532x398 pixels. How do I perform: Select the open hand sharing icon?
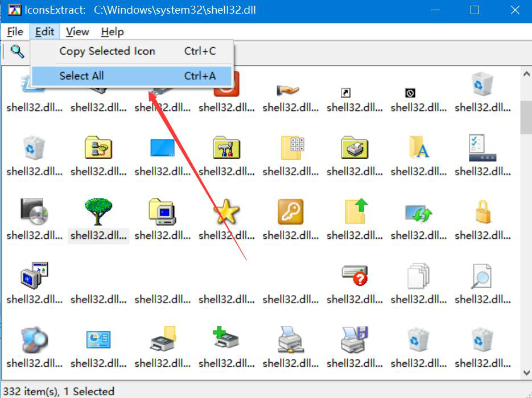tap(288, 90)
